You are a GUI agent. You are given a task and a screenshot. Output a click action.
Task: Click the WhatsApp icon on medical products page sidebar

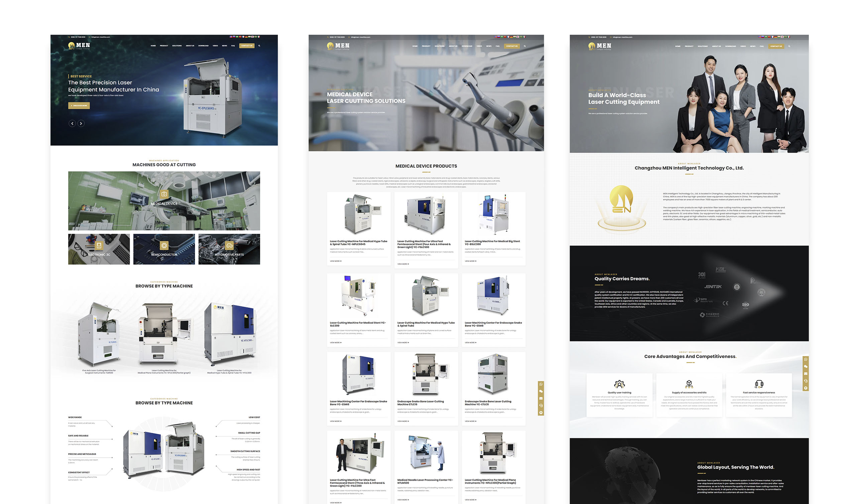pos(541,384)
